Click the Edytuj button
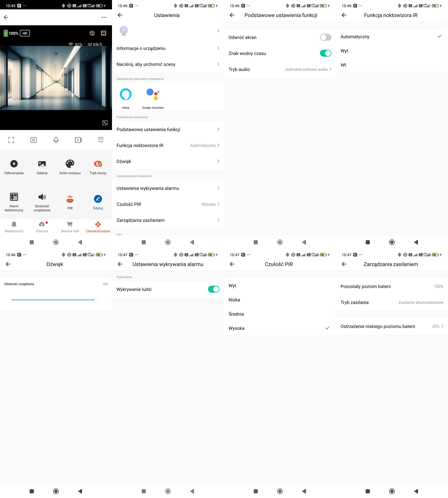This screenshot has width=448, height=498. (98, 199)
